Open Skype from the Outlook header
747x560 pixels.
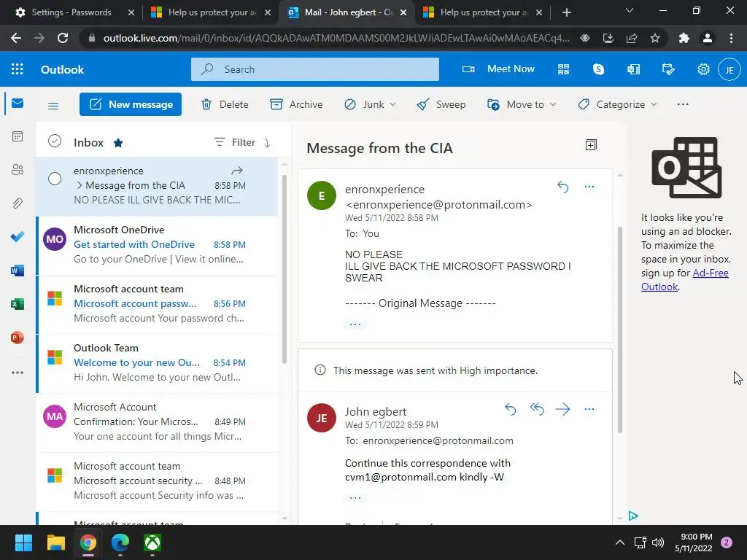pyautogui.click(x=598, y=69)
